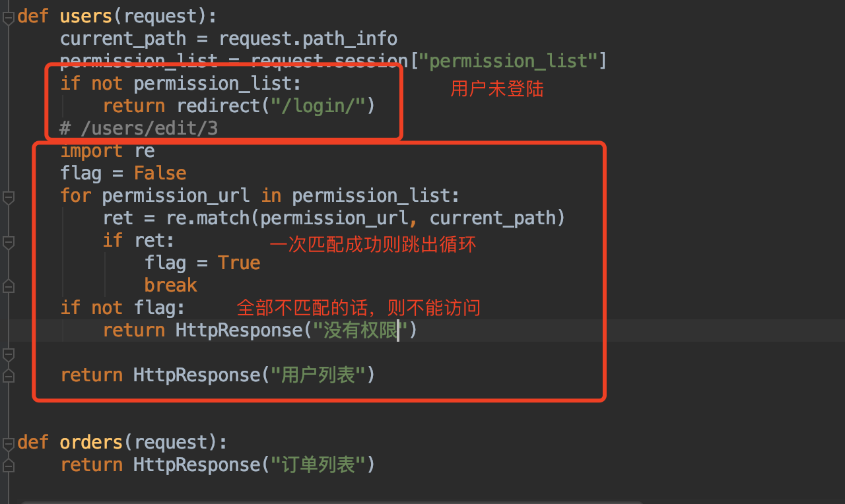
Task: Click fold end marker beside orders return
Action: (8, 466)
